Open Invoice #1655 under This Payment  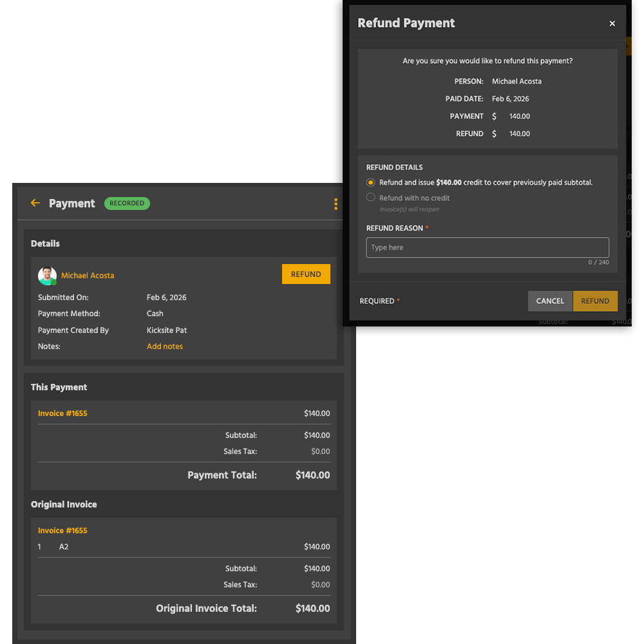pyautogui.click(x=62, y=413)
